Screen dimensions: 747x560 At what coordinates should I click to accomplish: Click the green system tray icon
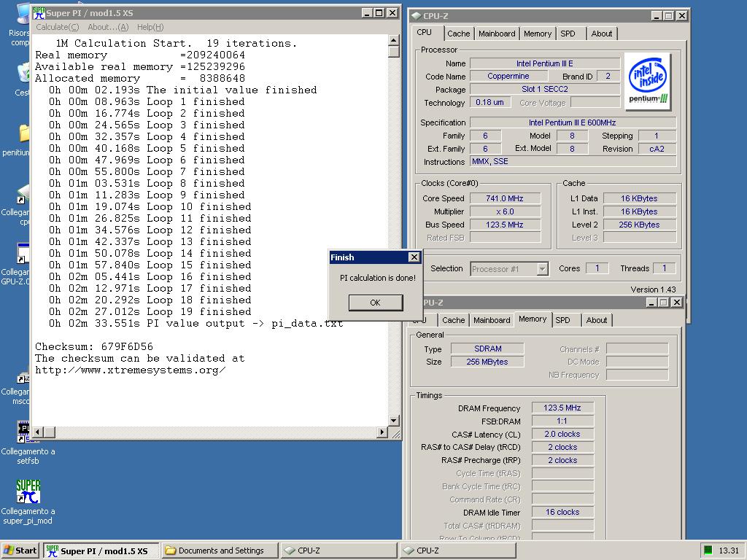708,551
